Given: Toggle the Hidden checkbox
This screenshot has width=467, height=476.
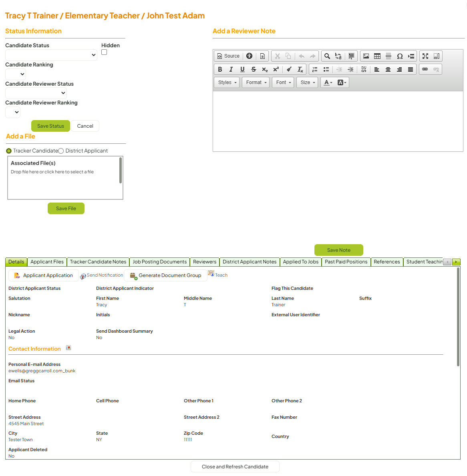Looking at the screenshot, I should tap(104, 52).
